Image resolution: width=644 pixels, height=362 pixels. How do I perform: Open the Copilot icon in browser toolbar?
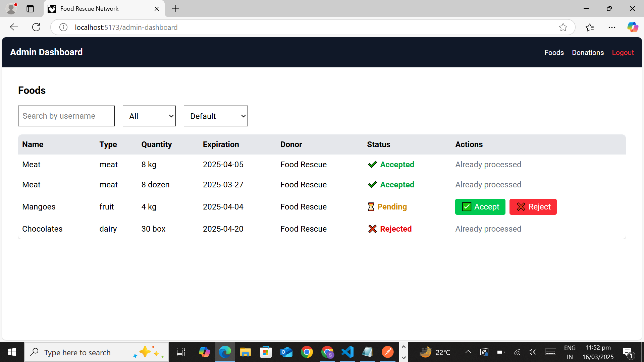click(633, 27)
